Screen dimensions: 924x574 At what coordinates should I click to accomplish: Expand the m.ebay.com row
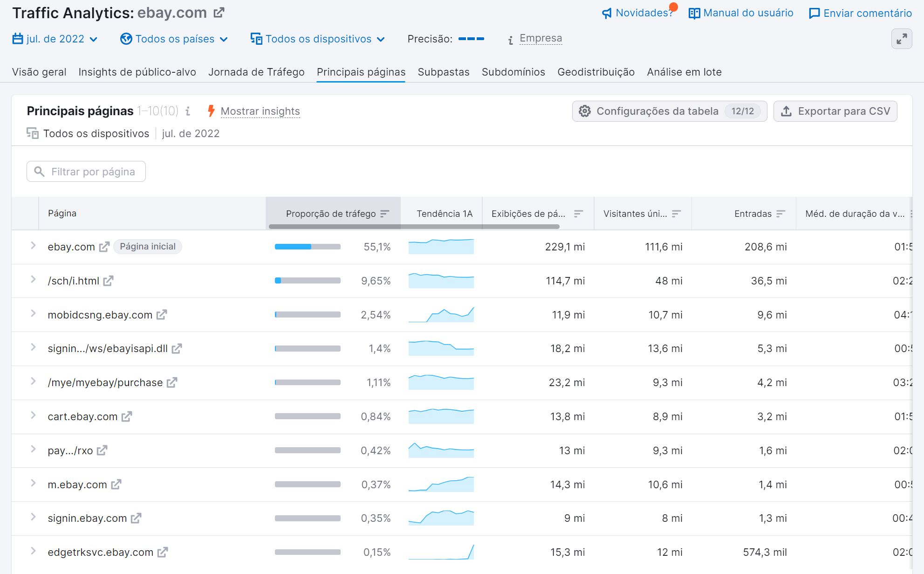click(x=33, y=484)
